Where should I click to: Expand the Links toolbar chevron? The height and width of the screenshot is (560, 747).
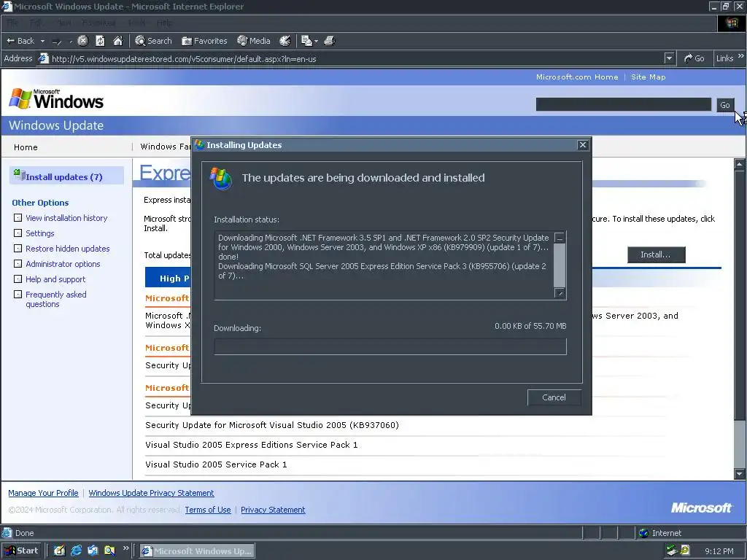[741, 56]
